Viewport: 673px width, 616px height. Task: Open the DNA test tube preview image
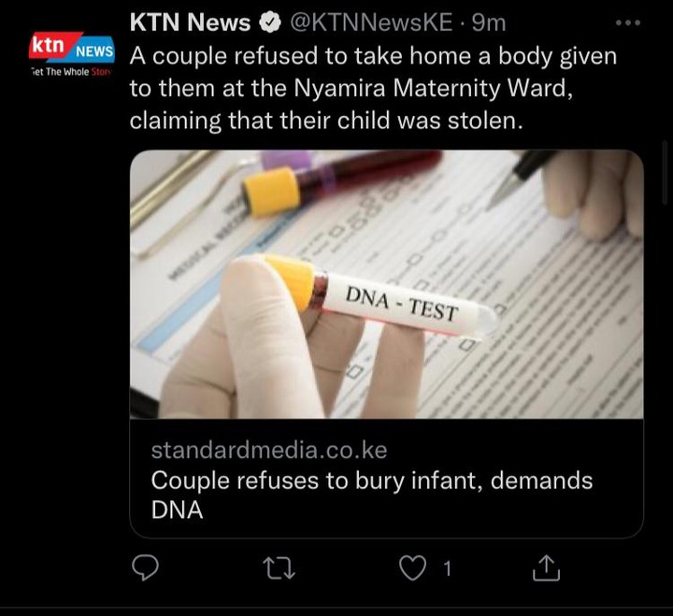[386, 284]
